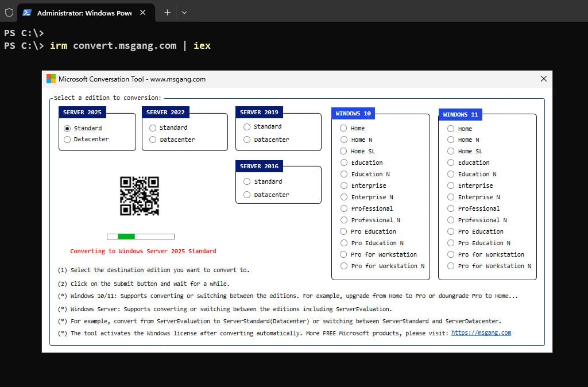Click the WINDOWS 11 group header
Image resolution: width=588 pixels, height=387 pixels.
(460, 114)
